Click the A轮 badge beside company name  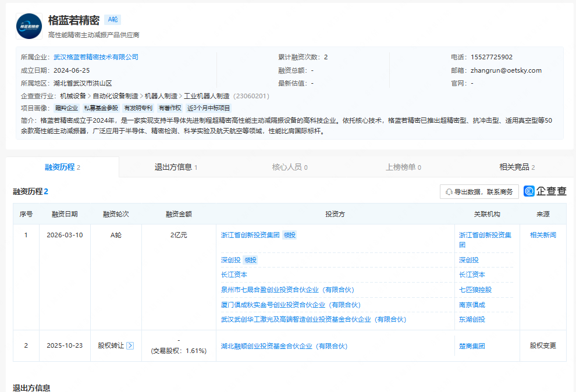(x=112, y=20)
